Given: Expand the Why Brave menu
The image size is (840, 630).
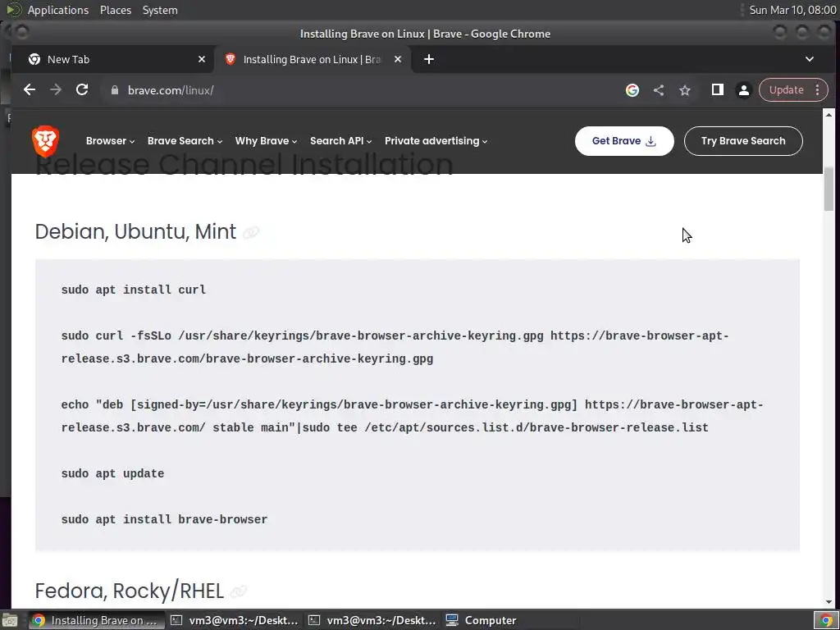Looking at the screenshot, I should (x=266, y=141).
